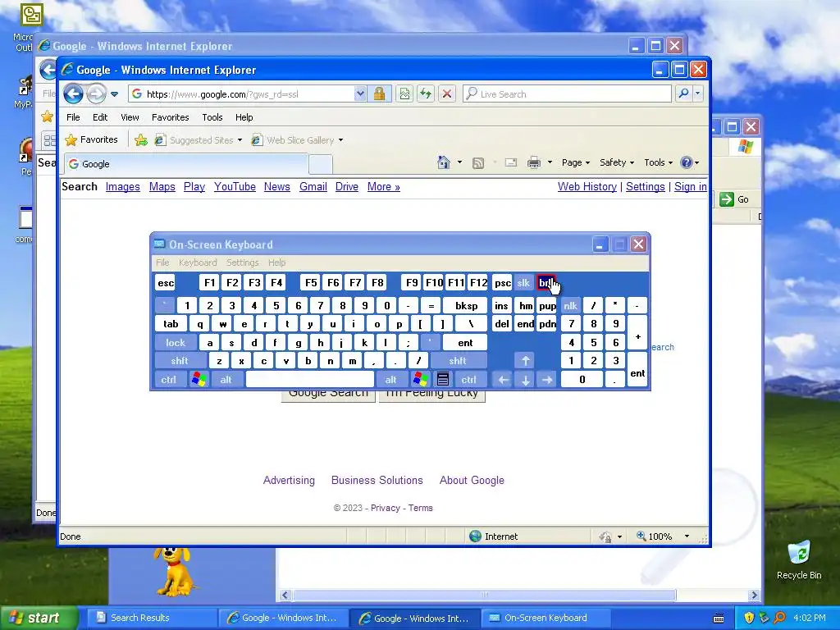This screenshot has height=630, width=840.
Task: Click the Favorites star button
Action: click(91, 139)
